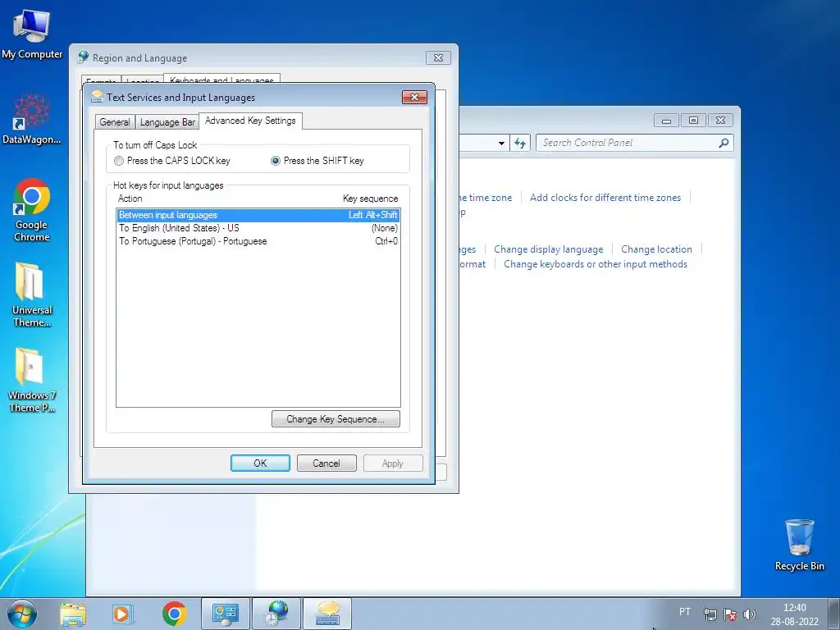Click the Control Panel search magnifier
Screen dimensions: 840x630
[724, 143]
